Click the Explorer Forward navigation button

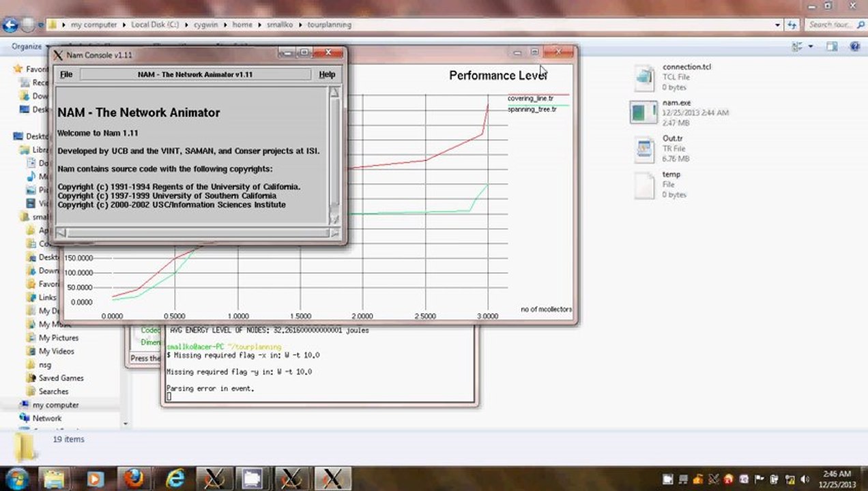(x=27, y=25)
